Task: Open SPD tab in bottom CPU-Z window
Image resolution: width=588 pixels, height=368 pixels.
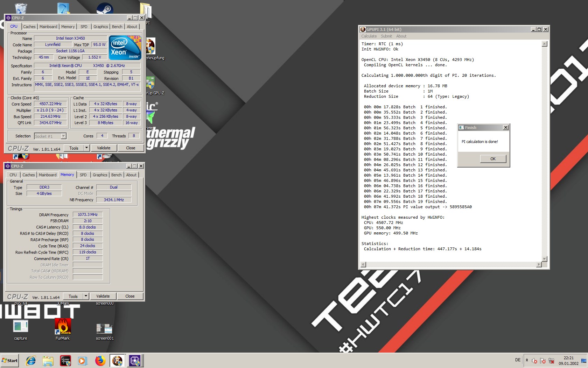Action: click(83, 175)
